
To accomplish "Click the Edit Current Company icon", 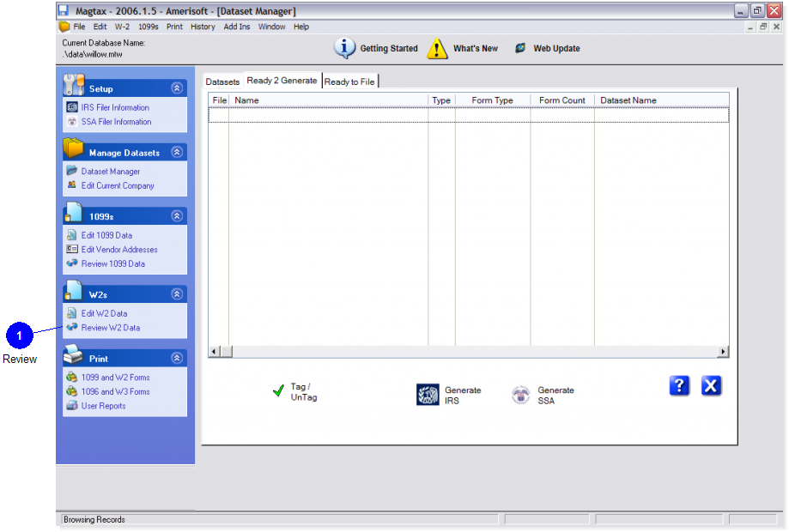I will click(x=72, y=185).
